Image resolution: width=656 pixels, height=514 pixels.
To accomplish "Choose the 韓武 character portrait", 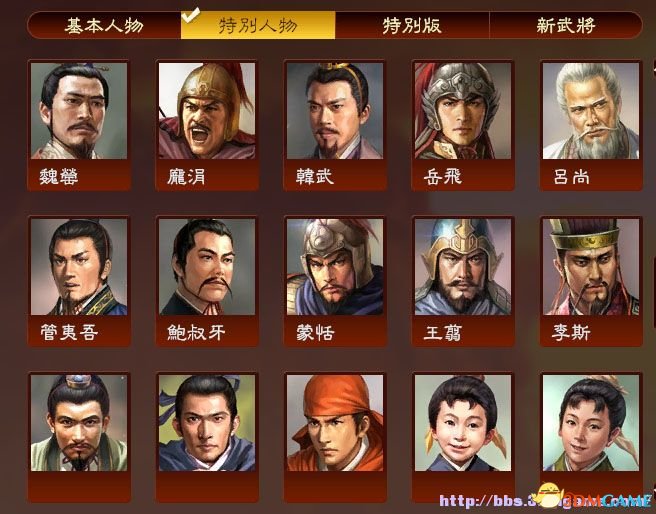I will tap(335, 125).
